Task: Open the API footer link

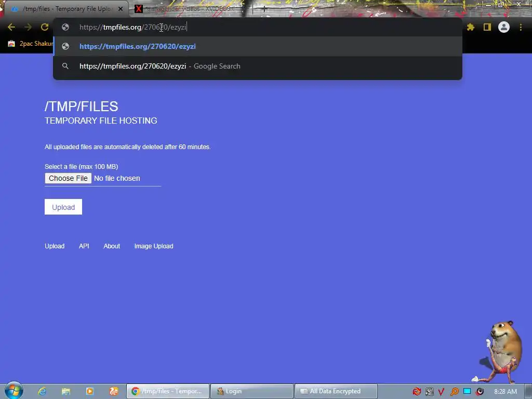Action: [x=84, y=246]
